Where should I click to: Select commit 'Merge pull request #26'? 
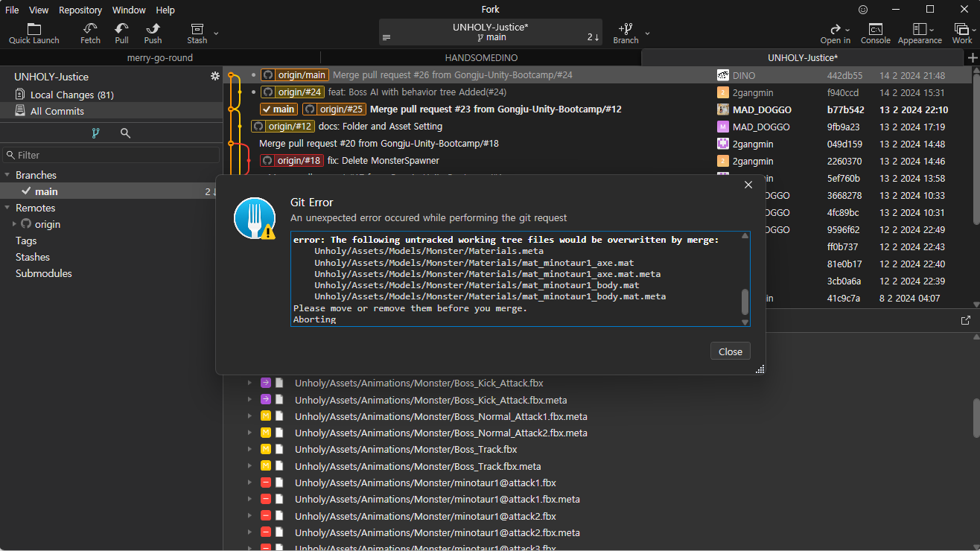pyautogui.click(x=452, y=75)
